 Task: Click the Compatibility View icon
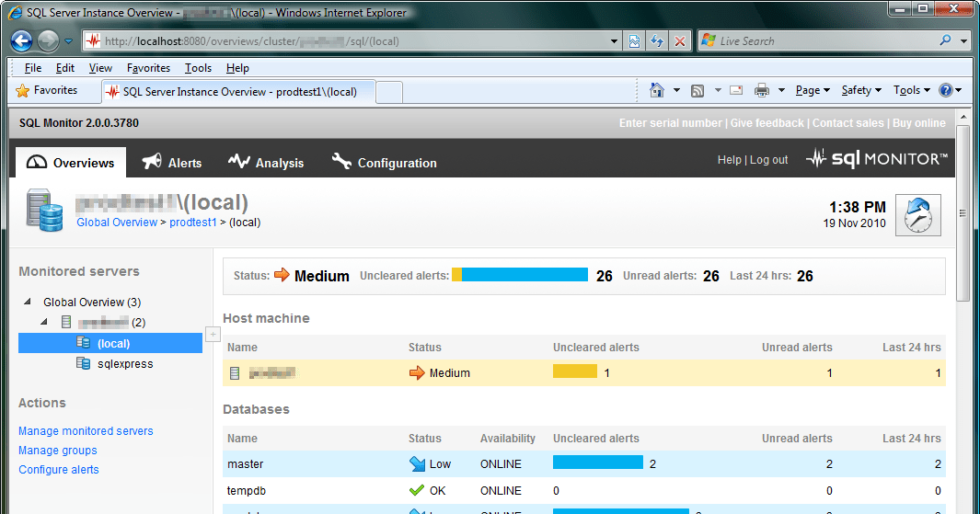(x=635, y=41)
